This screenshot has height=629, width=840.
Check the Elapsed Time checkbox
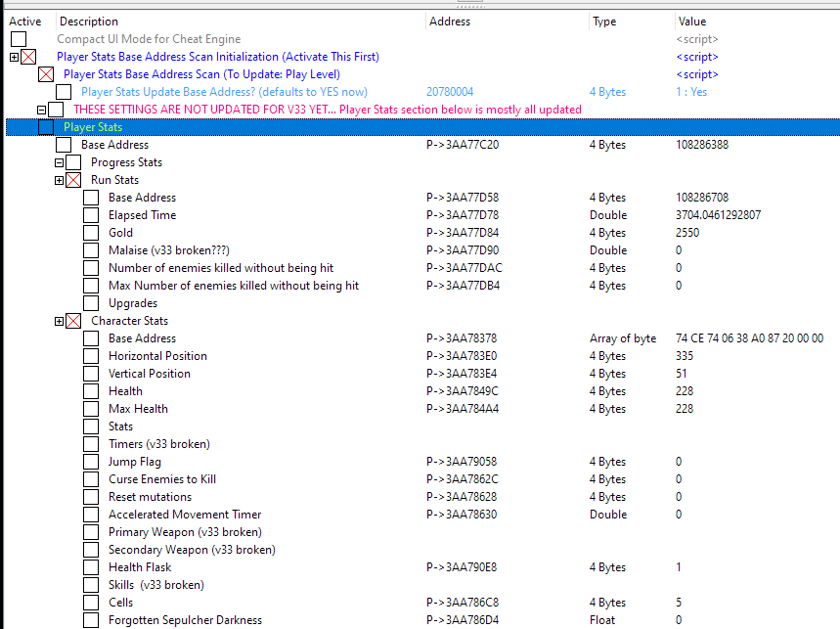(91, 215)
